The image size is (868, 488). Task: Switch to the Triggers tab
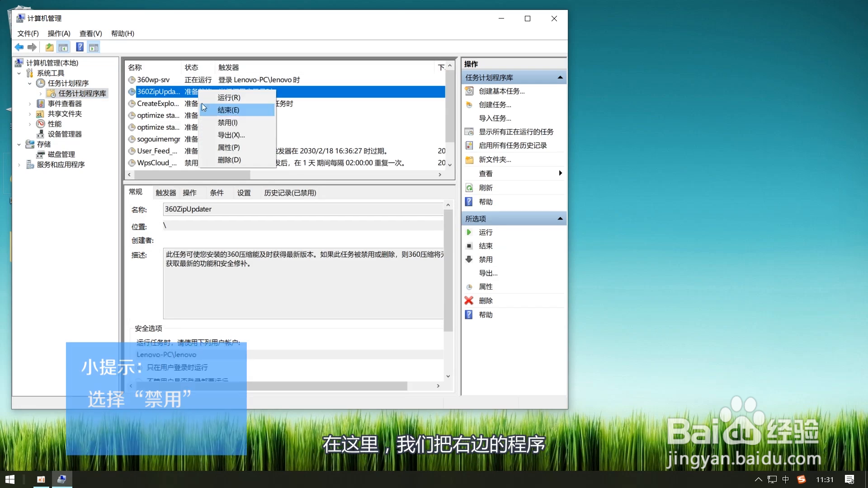[165, 193]
